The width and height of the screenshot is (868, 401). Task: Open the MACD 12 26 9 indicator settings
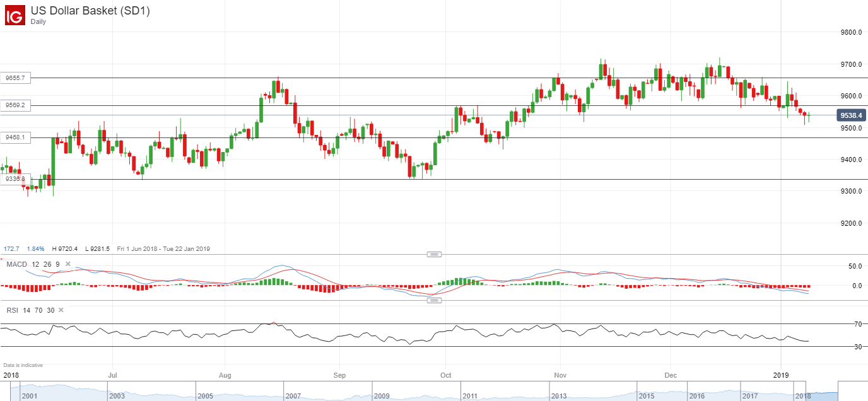(x=33, y=264)
